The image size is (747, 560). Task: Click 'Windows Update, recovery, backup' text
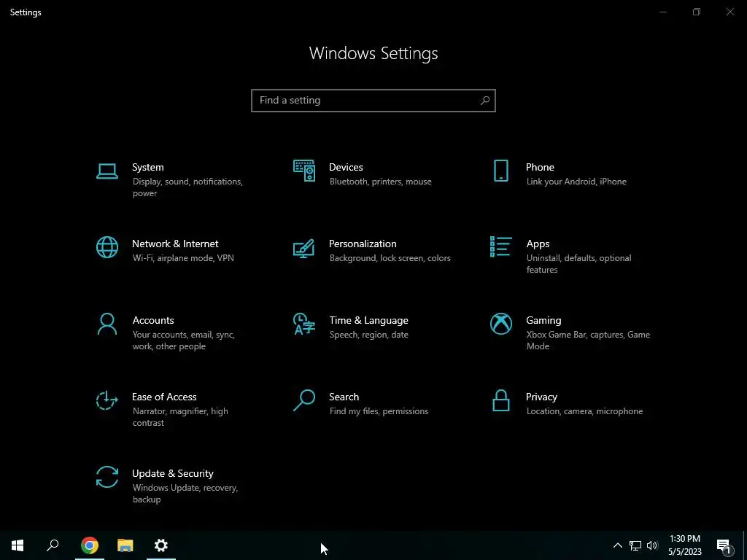[185, 494]
